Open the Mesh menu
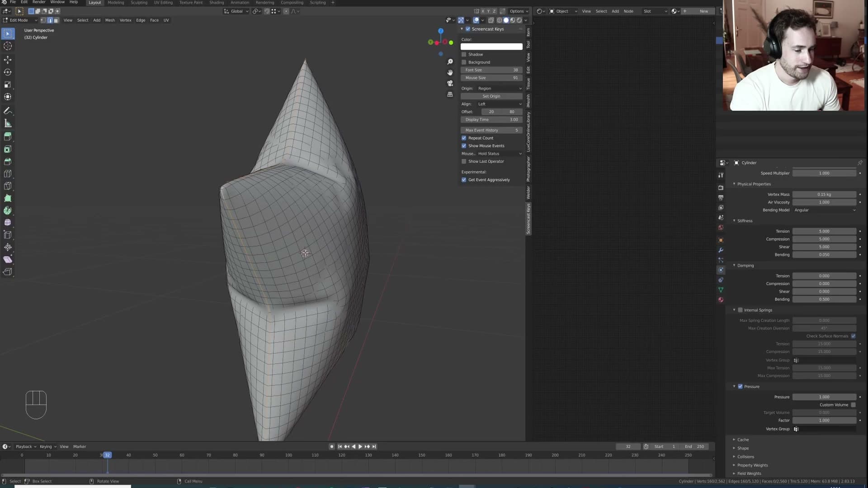868x488 pixels. point(110,20)
